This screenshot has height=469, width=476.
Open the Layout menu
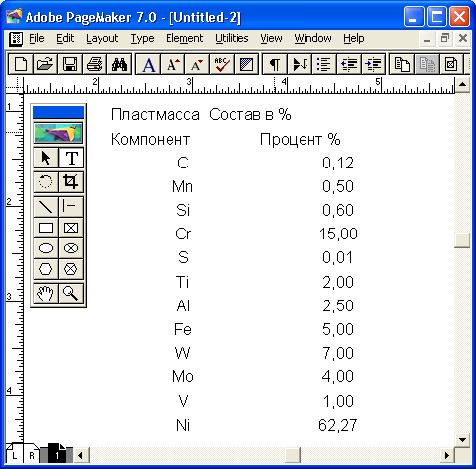point(102,38)
